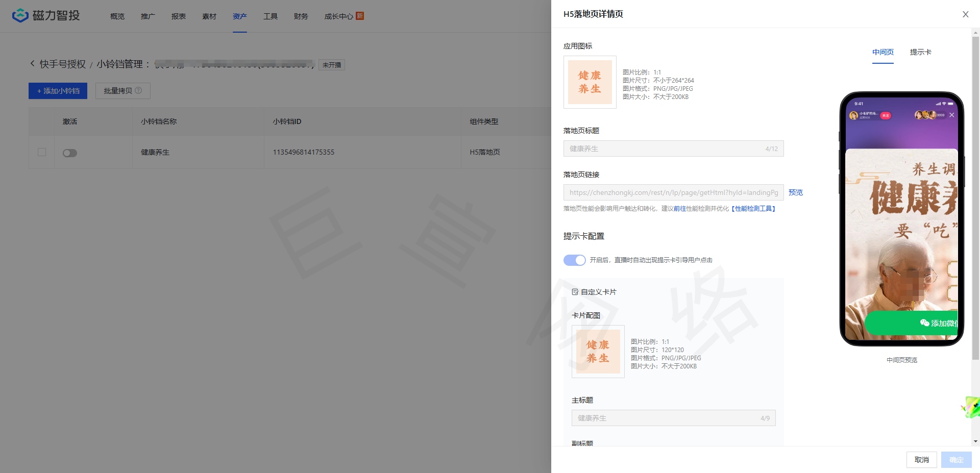Switch to the 提示卡 tab
Image resolution: width=980 pixels, height=473 pixels.
(921, 52)
